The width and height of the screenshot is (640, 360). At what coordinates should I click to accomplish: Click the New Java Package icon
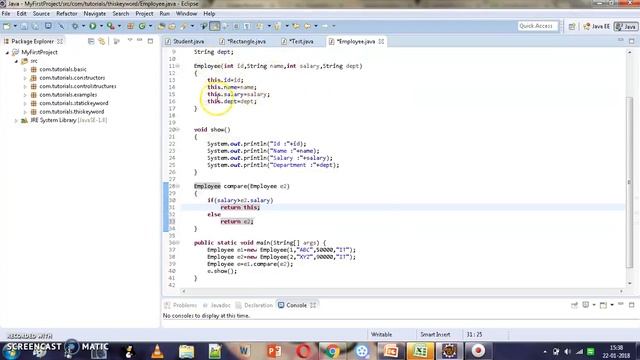131,26
